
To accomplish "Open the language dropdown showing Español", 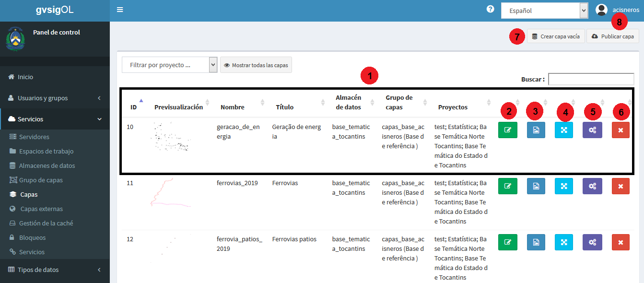I will (x=544, y=11).
